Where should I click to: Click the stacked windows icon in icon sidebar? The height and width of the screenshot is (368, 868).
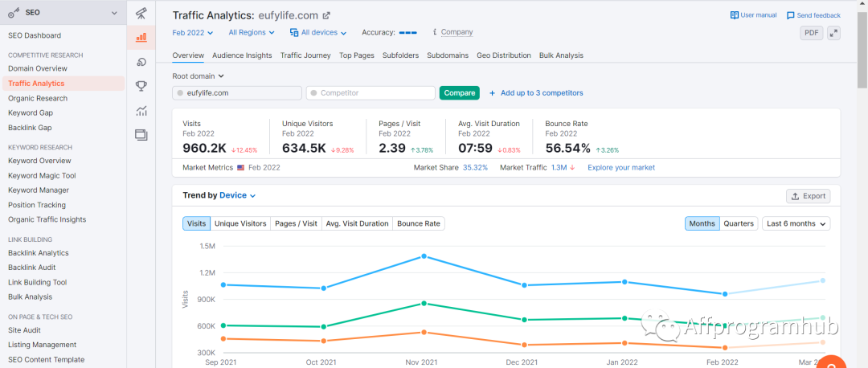[x=141, y=134]
